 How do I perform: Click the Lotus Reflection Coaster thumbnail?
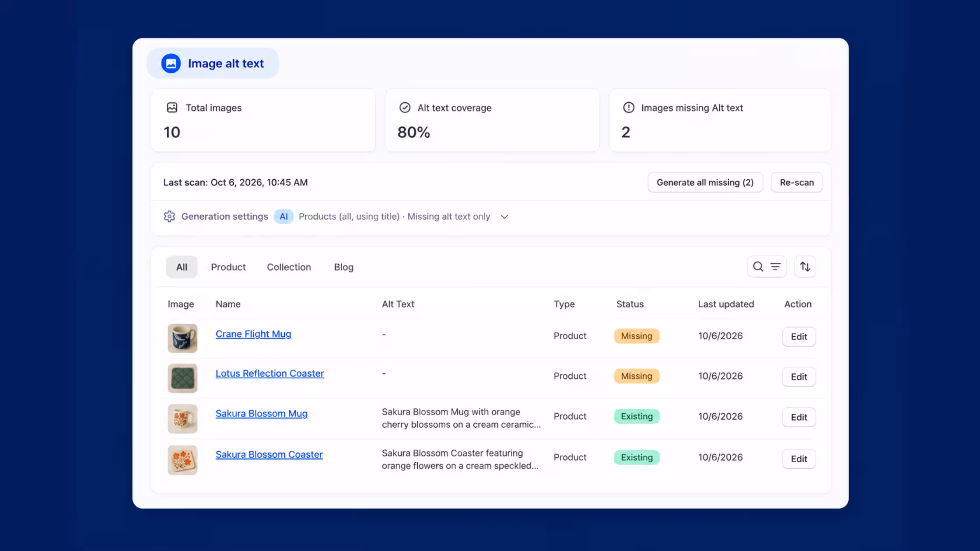[182, 378]
